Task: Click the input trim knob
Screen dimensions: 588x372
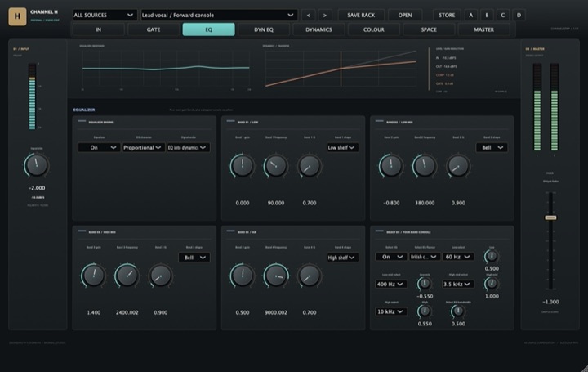Action: coord(37,165)
